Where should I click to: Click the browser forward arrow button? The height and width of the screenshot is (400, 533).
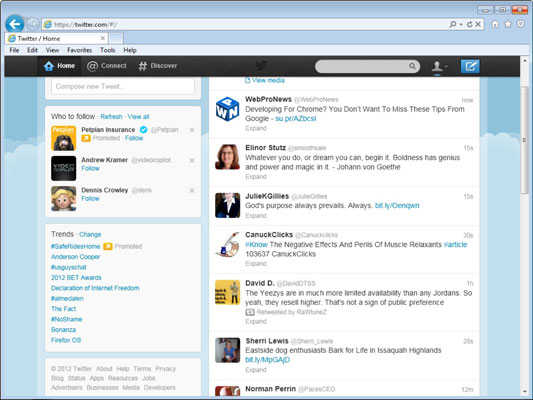pyautogui.click(x=33, y=24)
